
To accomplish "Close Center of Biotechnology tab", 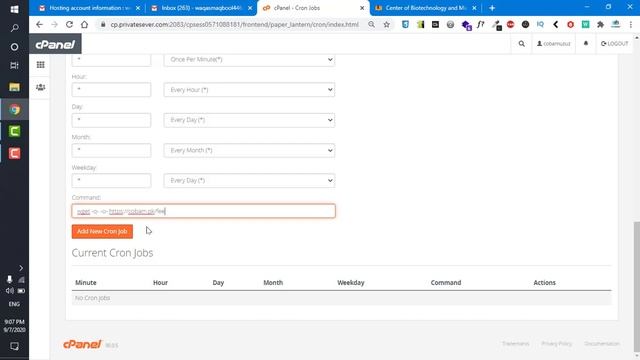I will 474,8.
